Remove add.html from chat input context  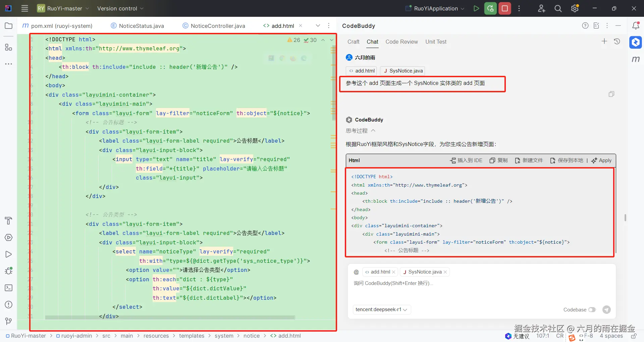click(394, 272)
